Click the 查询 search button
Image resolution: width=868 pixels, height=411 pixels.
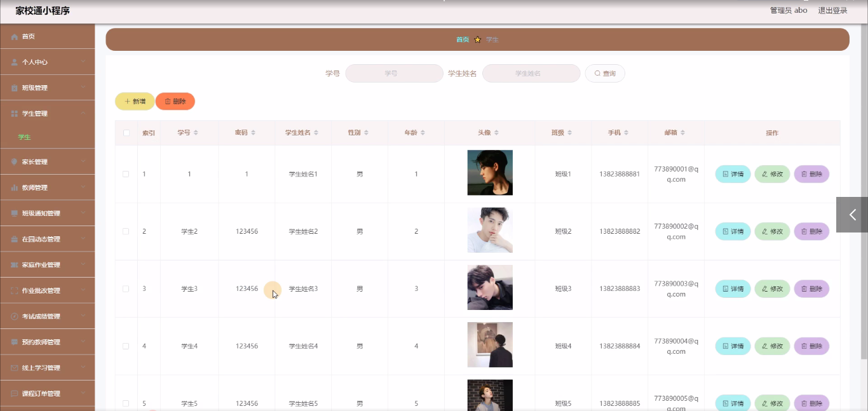click(x=605, y=74)
